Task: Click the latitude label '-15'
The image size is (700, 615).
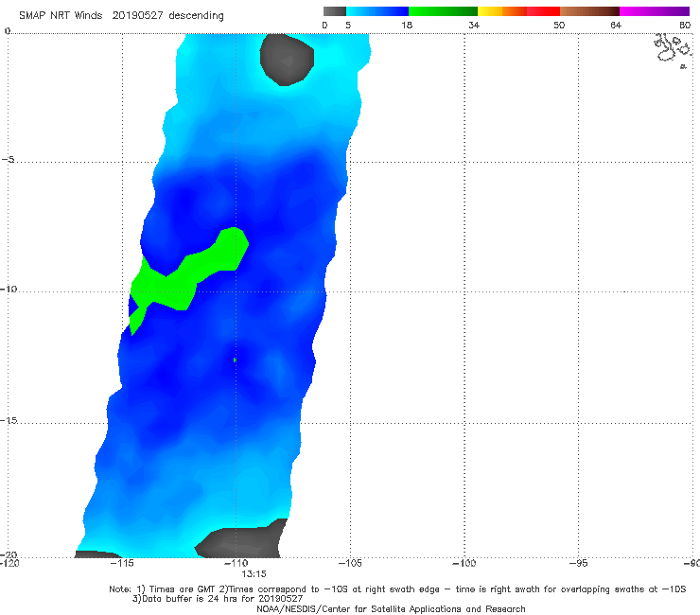Action: [9, 420]
